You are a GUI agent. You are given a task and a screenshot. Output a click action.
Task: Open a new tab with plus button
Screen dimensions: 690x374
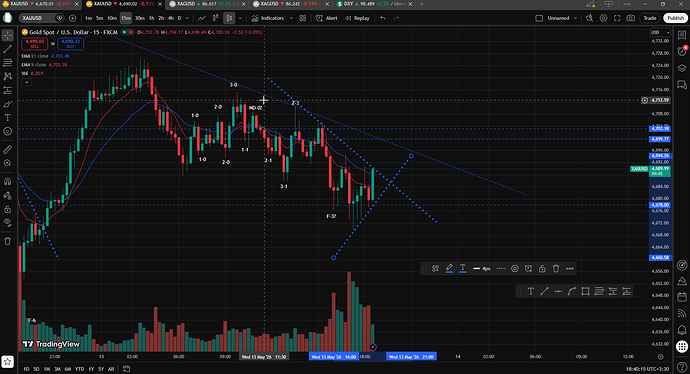pyautogui.click(x=422, y=4)
